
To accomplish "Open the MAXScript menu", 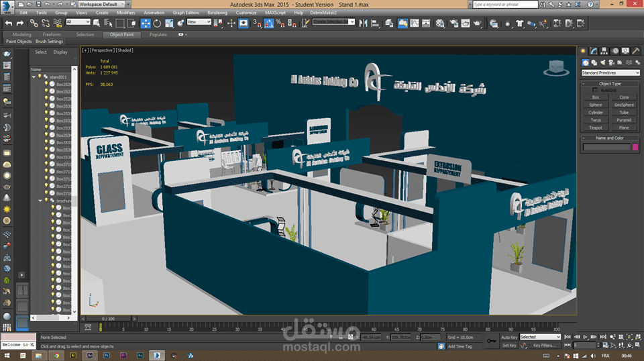I will click(275, 13).
